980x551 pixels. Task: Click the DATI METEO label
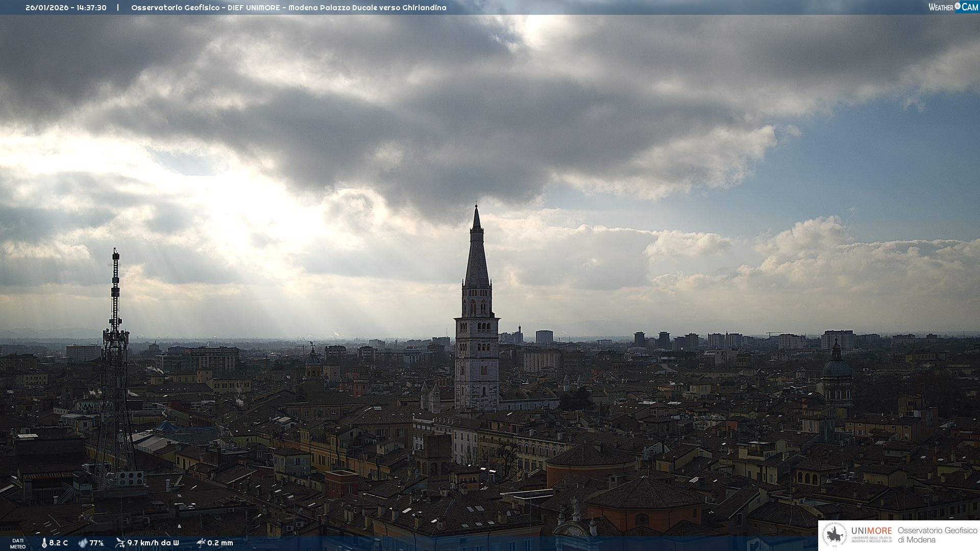[18, 543]
